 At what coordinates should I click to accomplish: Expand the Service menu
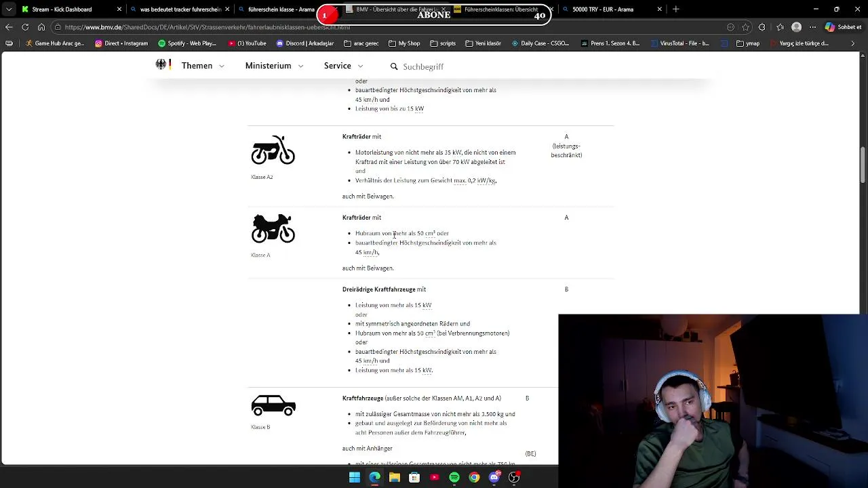(343, 66)
